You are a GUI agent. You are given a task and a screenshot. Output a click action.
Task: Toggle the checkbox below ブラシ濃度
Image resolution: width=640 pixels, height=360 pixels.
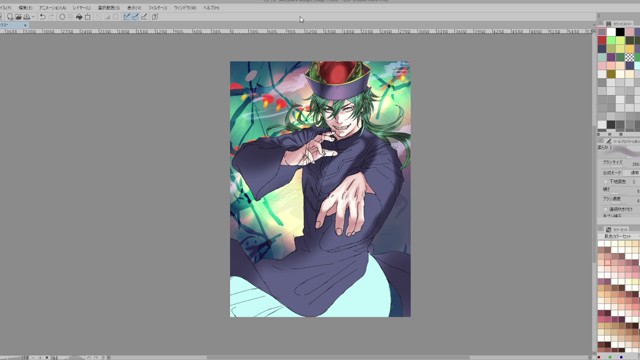[x=606, y=209]
